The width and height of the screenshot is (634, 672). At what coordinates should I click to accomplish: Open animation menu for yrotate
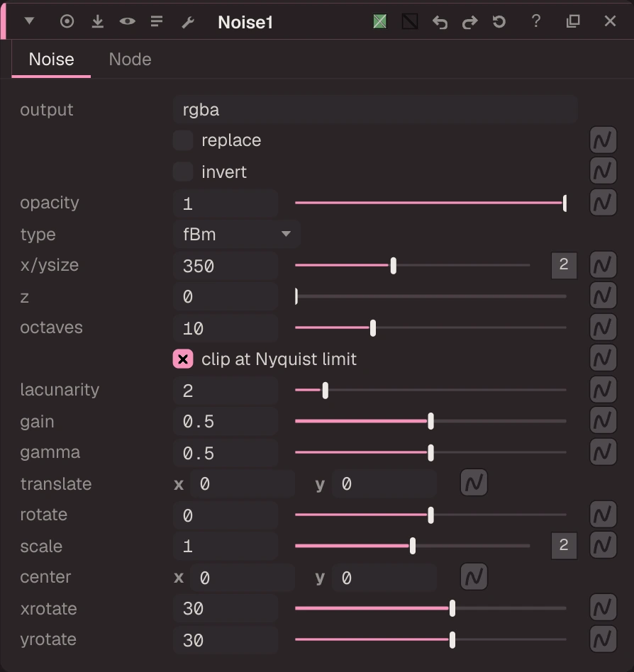click(x=603, y=639)
